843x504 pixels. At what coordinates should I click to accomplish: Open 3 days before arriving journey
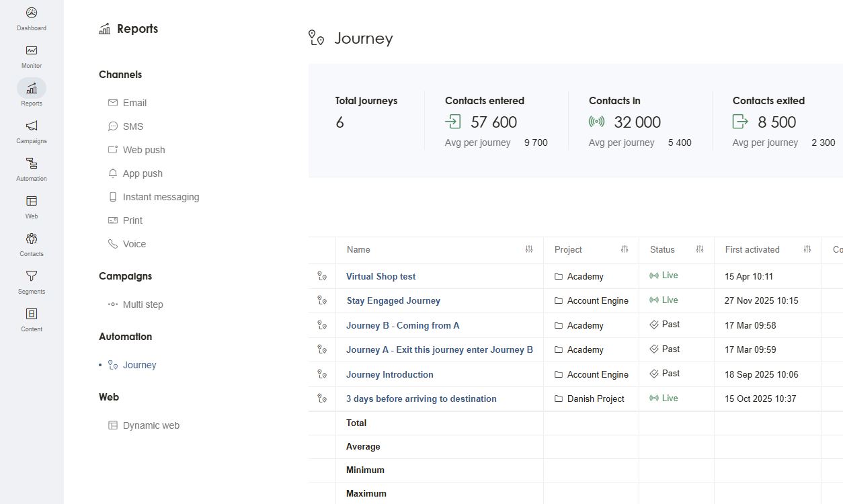[421, 398]
